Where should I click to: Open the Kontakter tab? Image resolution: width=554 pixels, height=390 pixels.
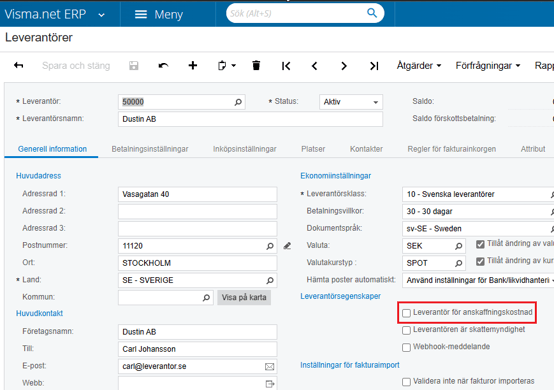coord(366,149)
